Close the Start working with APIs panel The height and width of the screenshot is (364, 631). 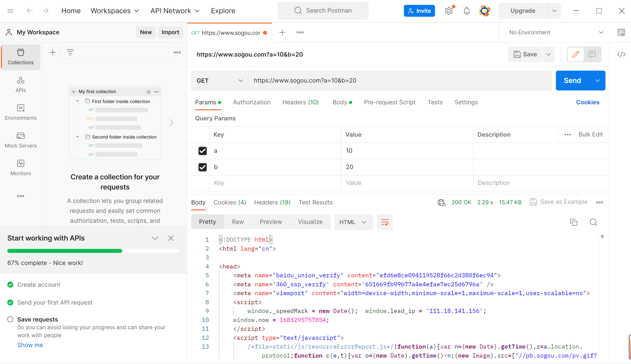(171, 238)
